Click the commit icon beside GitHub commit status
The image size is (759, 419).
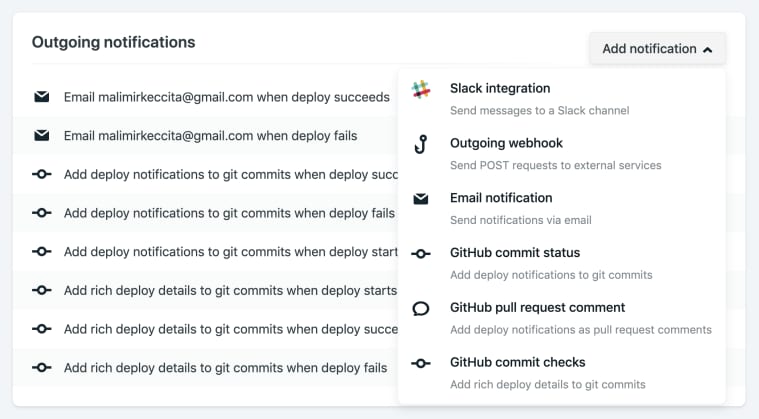pyautogui.click(x=421, y=254)
